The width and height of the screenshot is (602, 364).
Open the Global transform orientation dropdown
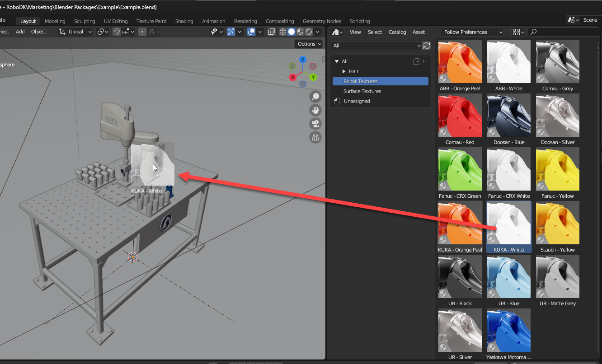(x=75, y=32)
